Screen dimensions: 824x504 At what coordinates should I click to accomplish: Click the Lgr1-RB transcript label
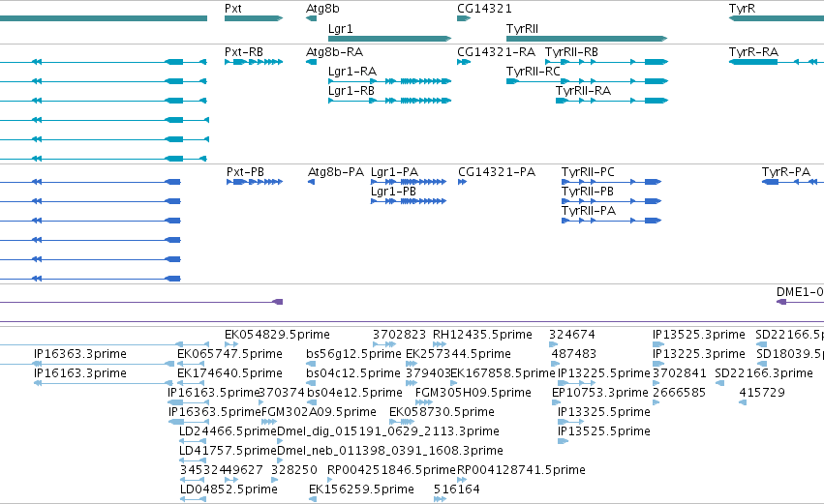pyautogui.click(x=351, y=91)
